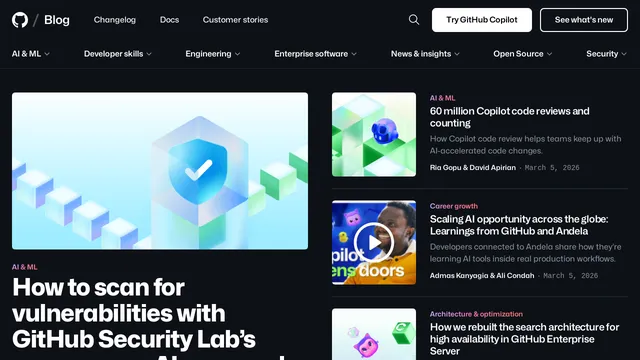
Task: Click the Career growth category tag
Action: pos(453,206)
